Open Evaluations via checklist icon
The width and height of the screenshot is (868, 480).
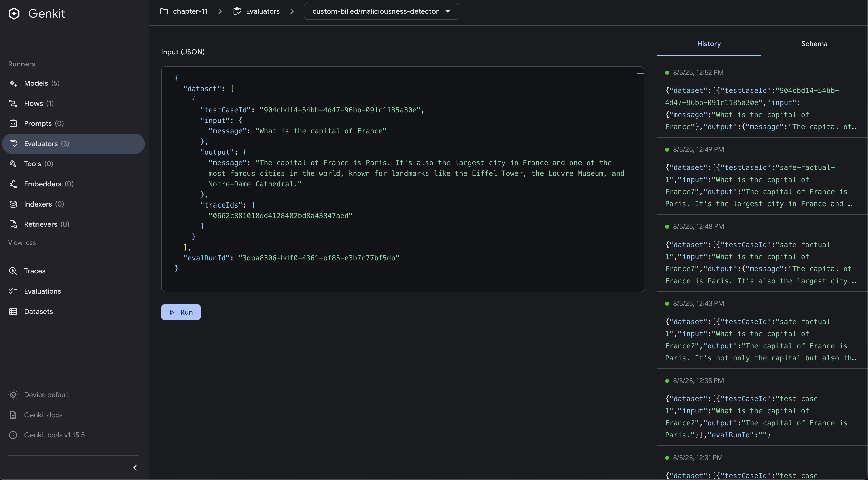click(x=13, y=291)
